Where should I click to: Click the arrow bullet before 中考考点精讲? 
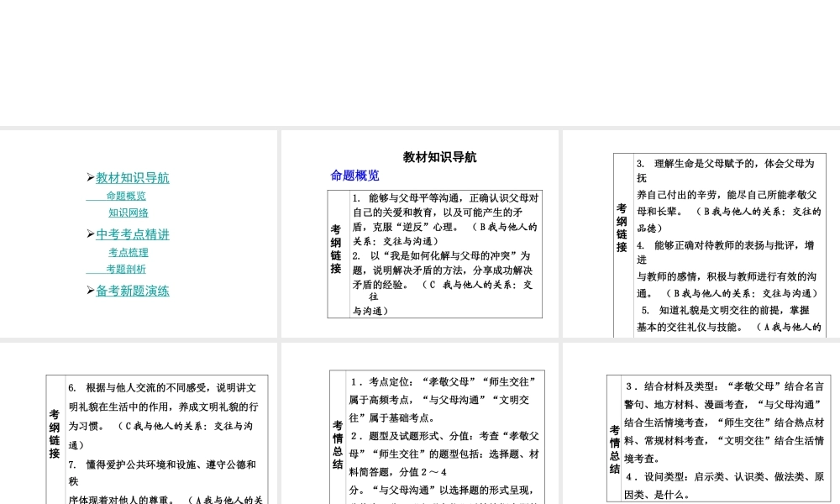coord(91,234)
